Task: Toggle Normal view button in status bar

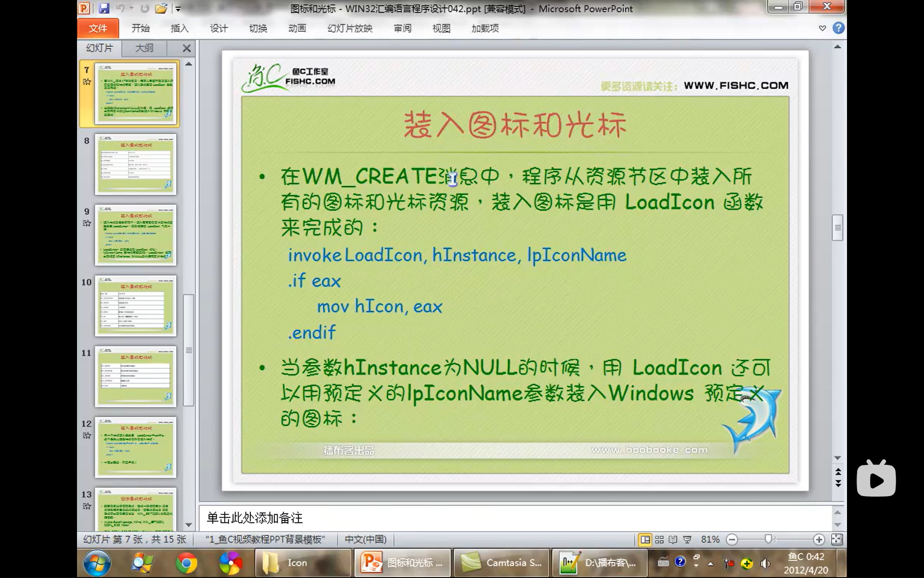Action: tap(645, 539)
